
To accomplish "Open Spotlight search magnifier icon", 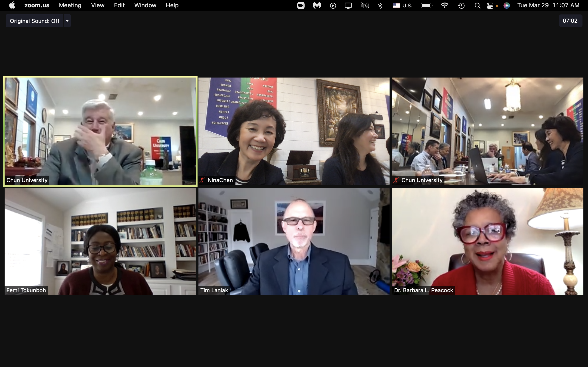I will (x=477, y=5).
